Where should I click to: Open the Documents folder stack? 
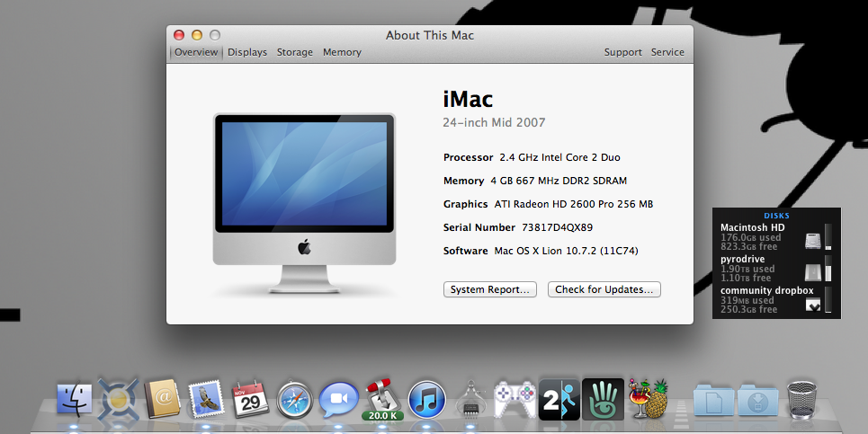[714, 400]
